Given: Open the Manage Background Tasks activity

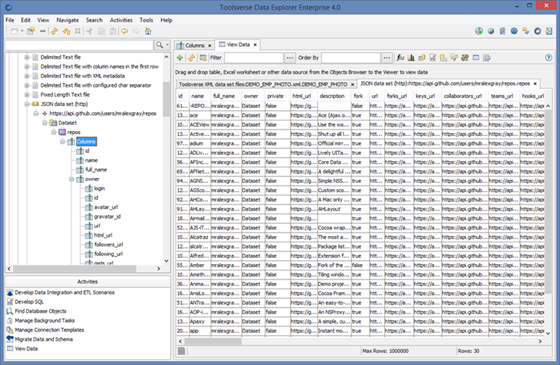Looking at the screenshot, I should coord(45,320).
